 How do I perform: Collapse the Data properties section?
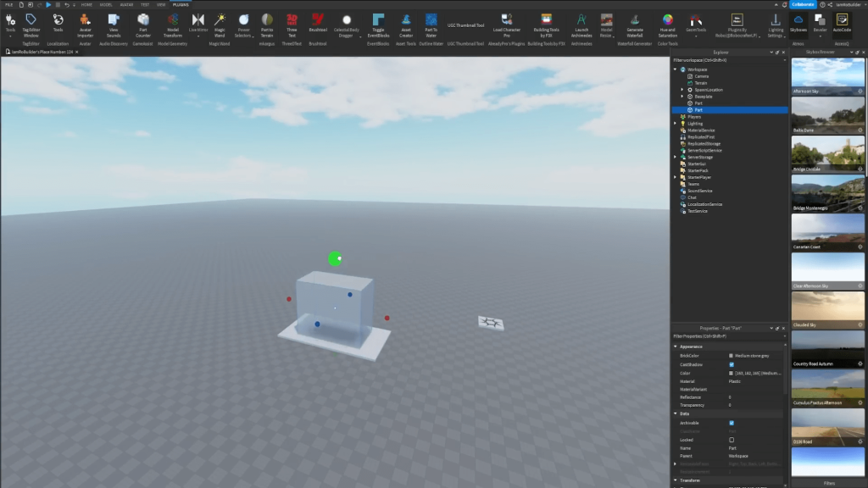click(x=676, y=413)
